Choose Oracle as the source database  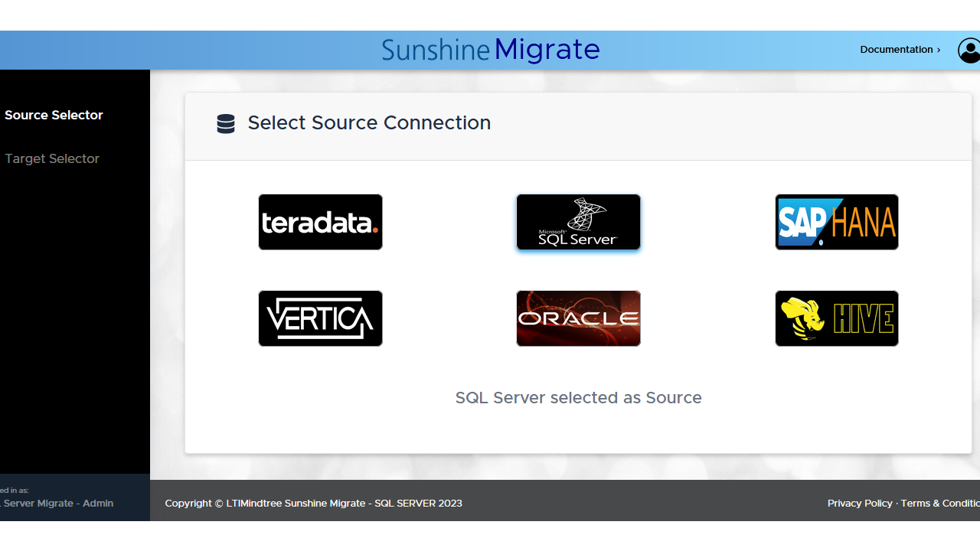tap(578, 318)
